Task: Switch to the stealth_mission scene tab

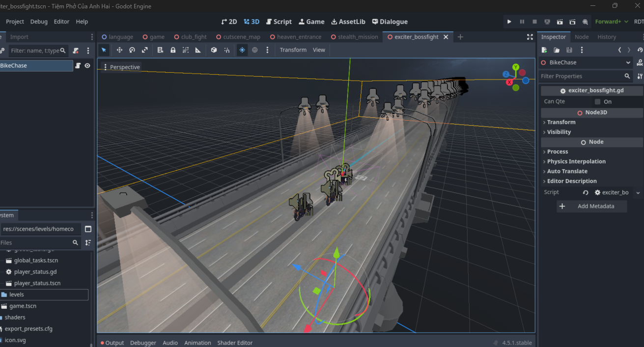Action: pyautogui.click(x=358, y=37)
